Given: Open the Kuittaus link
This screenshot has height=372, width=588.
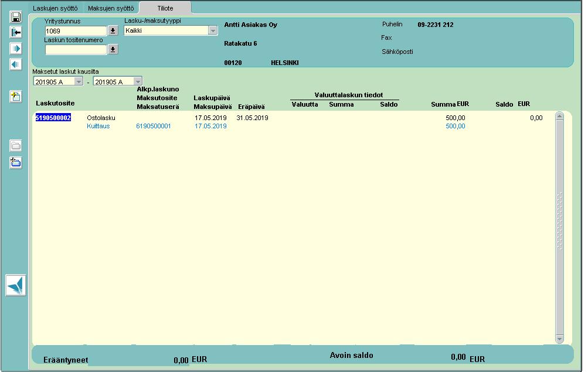Looking at the screenshot, I should [98, 127].
